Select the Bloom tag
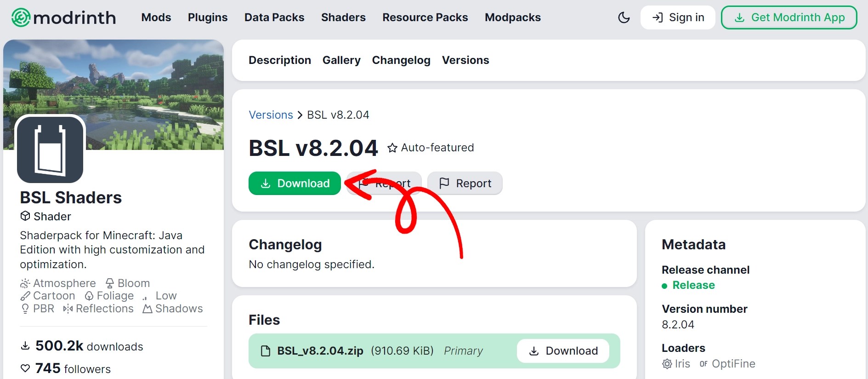The width and height of the screenshot is (868, 379). 127,283
